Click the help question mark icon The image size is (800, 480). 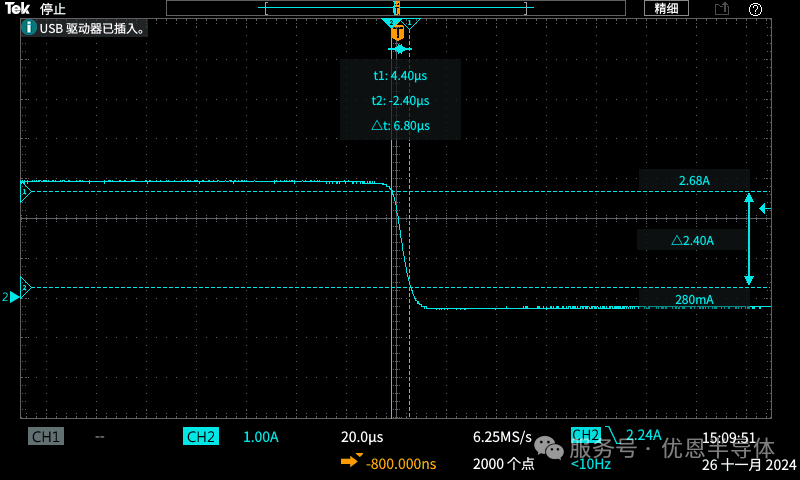[x=755, y=9]
